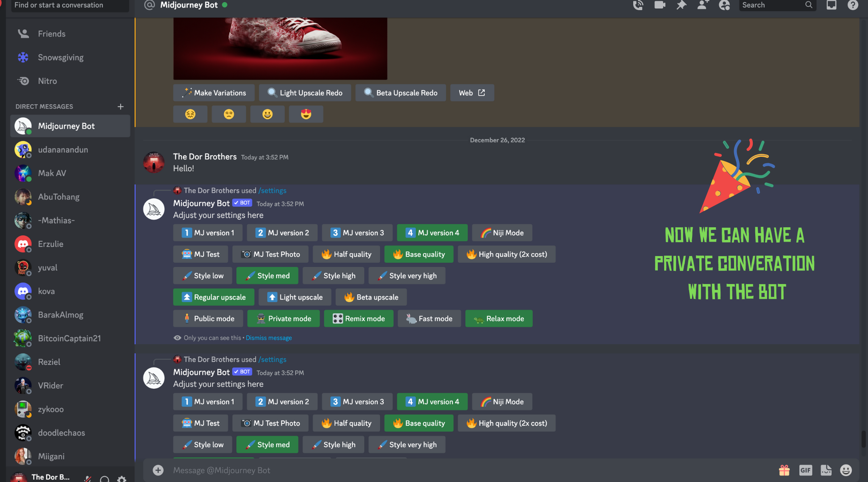Viewport: 868px width, 482px height.
Task: Open Snowsgiving in the sidebar
Action: 70,57
